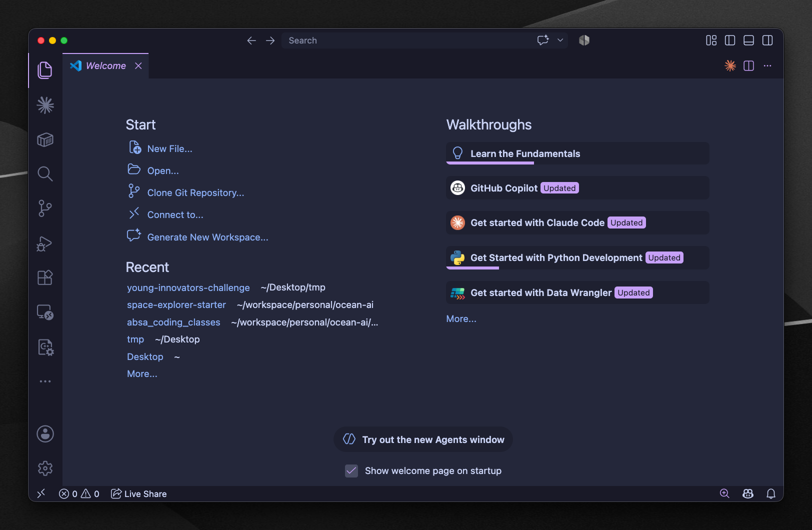Show additional views via the ellipsis
Viewport: 812px width, 530px height.
pos(45,381)
